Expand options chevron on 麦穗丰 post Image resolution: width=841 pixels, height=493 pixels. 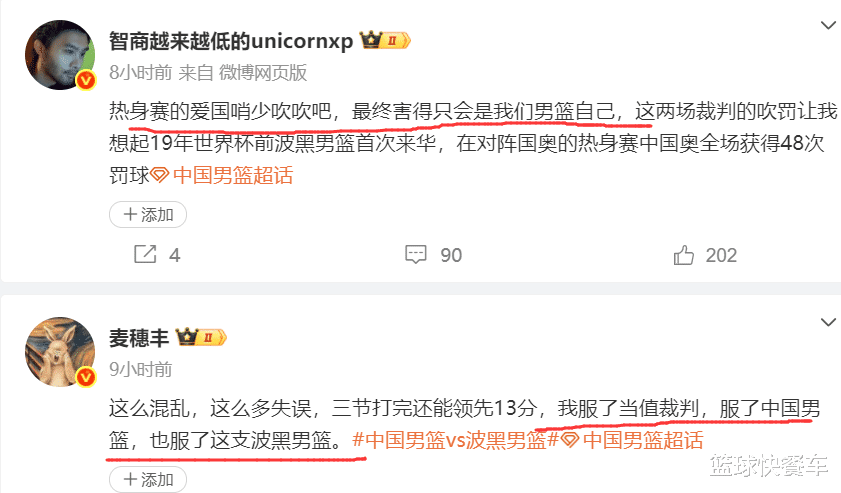[828, 322]
